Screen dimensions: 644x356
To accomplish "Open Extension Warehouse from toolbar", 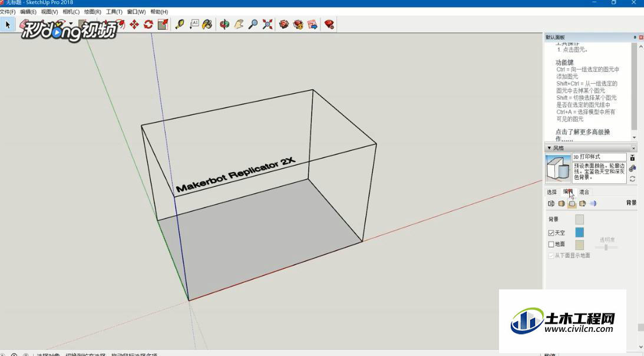I will pyautogui.click(x=298, y=25).
